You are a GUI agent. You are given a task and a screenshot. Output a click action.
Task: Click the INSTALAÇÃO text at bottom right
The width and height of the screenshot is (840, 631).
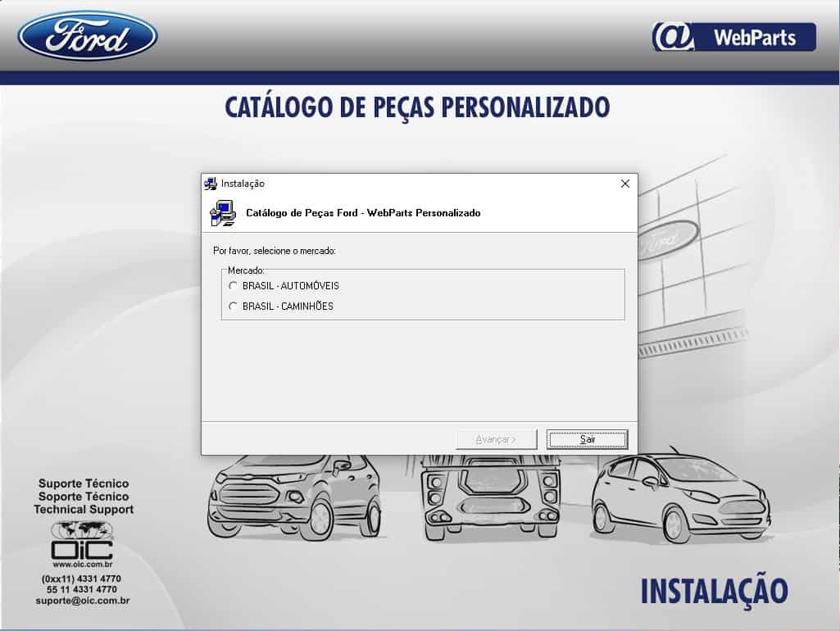[x=712, y=589]
